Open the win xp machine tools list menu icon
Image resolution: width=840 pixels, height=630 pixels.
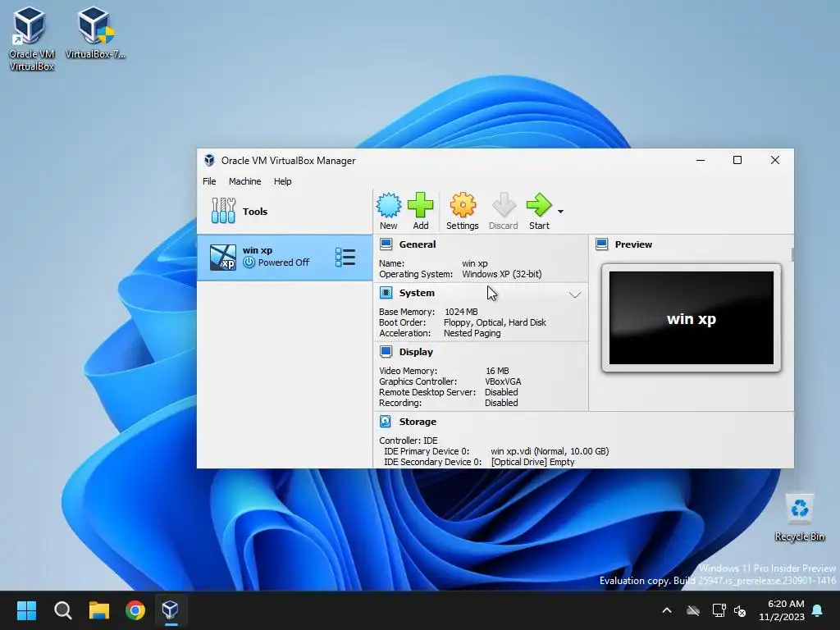(x=345, y=257)
